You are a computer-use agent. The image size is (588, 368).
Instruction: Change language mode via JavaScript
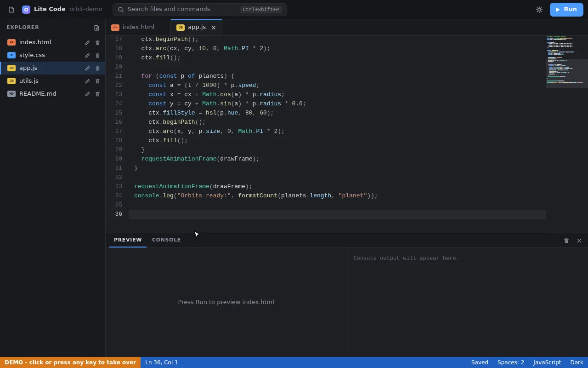click(x=547, y=362)
